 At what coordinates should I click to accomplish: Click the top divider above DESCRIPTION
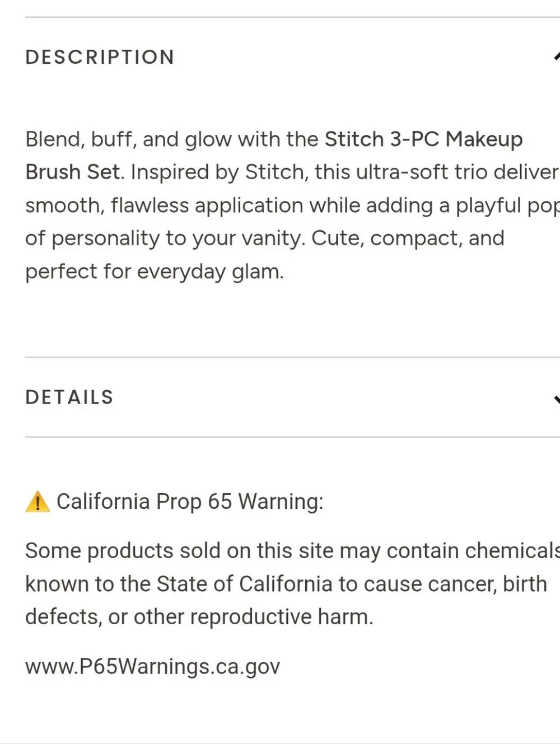tap(292, 17)
